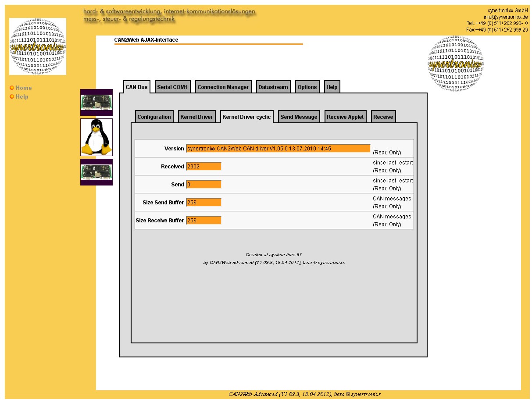This screenshot has height=403, width=532.
Task: Open the Connection Manager tab
Action: (x=223, y=87)
